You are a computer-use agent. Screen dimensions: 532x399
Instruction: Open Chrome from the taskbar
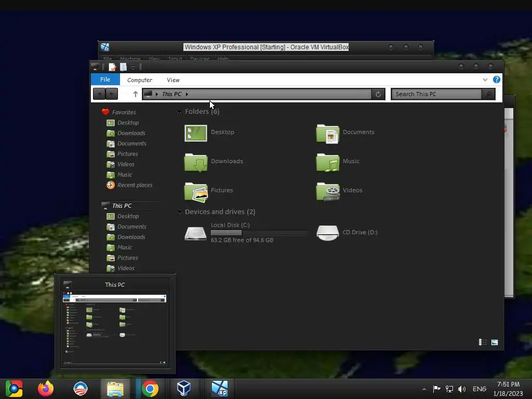(150, 389)
